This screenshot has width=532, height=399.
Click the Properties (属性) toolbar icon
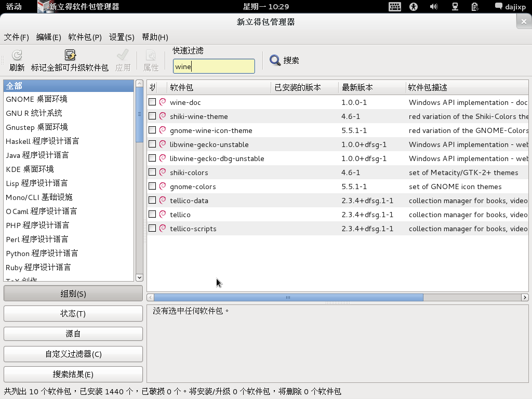(x=151, y=55)
